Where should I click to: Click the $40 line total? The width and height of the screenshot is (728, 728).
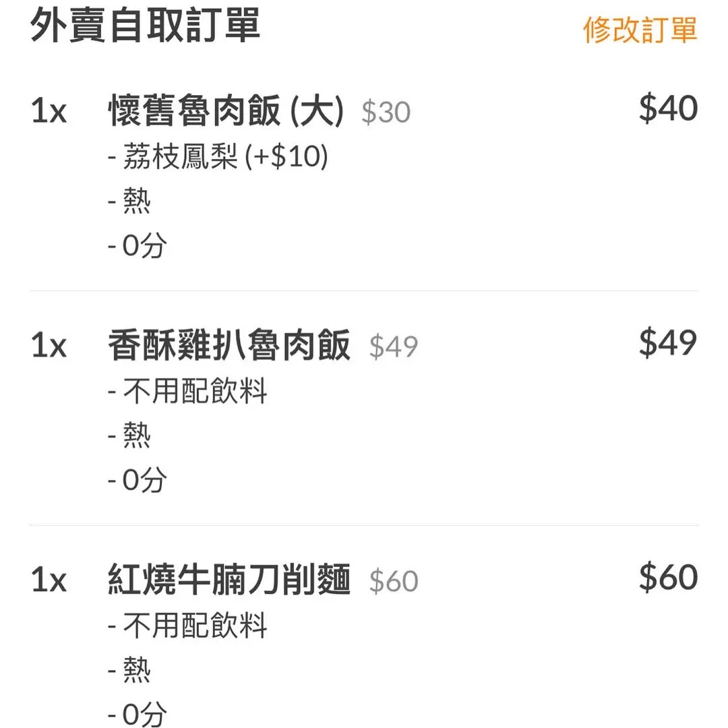click(x=667, y=109)
